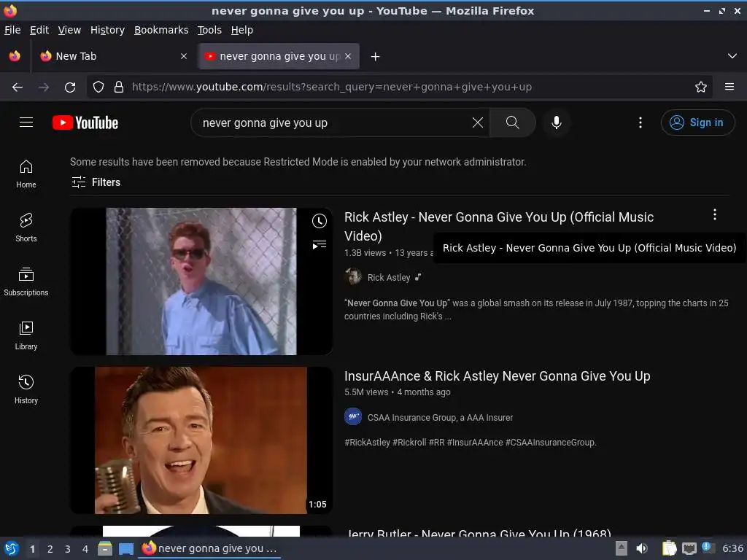
Task: Open Shorts in the sidebar
Action: (x=26, y=227)
